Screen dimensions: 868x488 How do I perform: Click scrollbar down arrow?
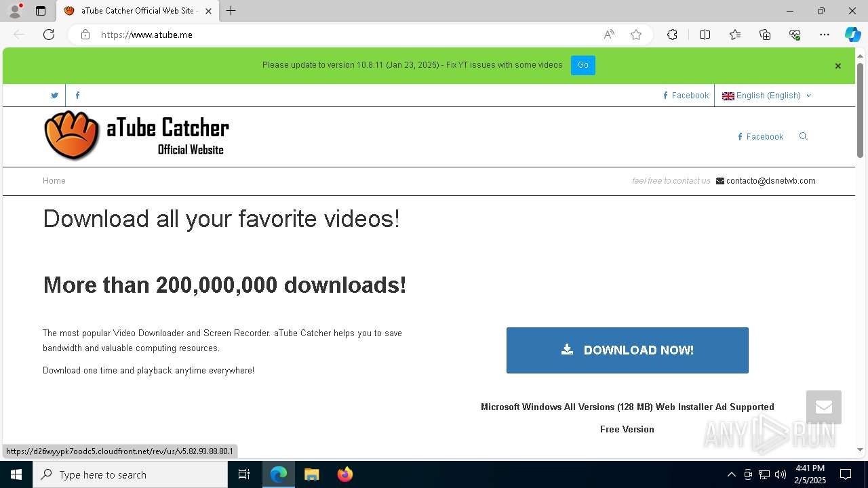coord(860,449)
